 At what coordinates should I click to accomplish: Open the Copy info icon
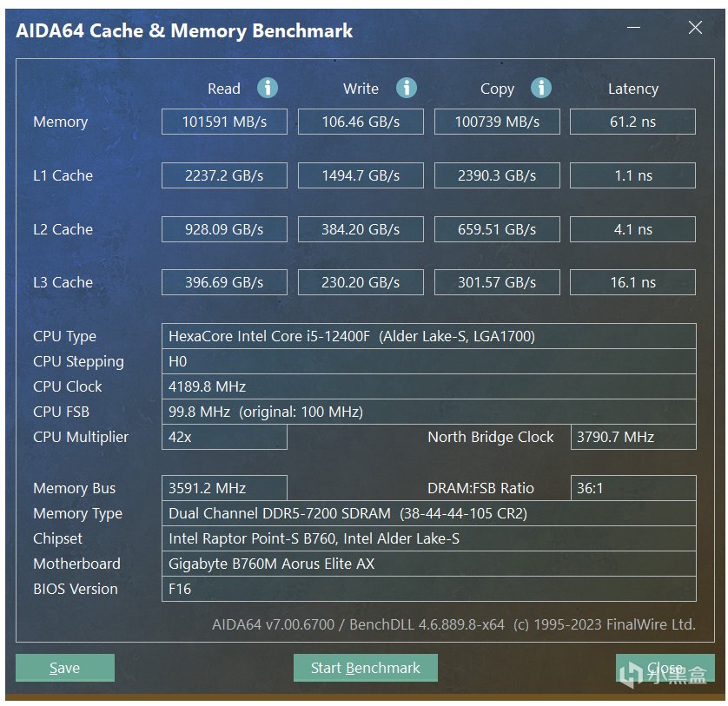(541, 88)
